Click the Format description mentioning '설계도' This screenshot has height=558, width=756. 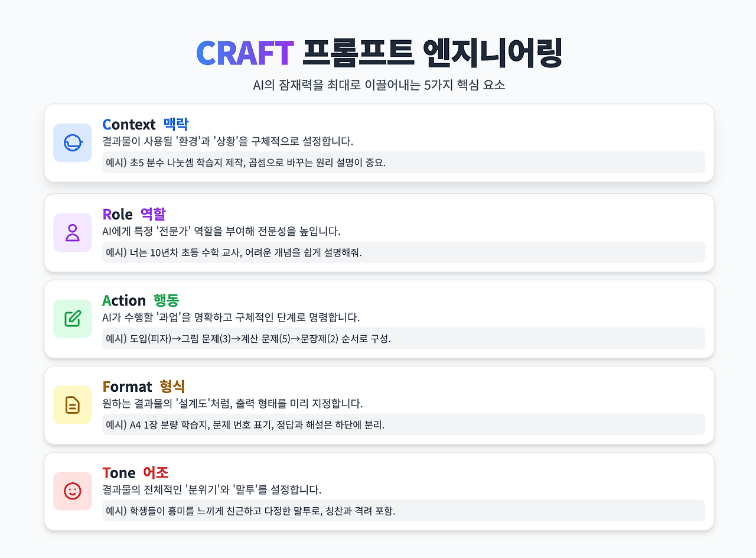click(232, 404)
